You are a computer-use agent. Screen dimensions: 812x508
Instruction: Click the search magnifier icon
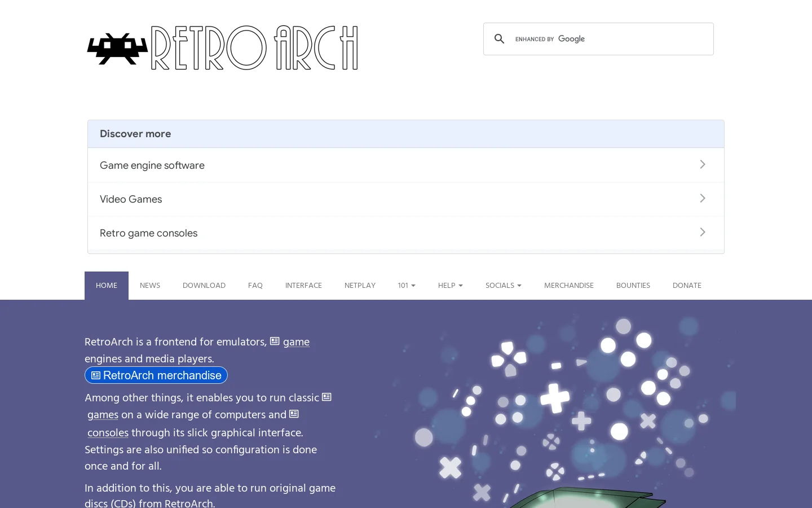[x=499, y=39]
